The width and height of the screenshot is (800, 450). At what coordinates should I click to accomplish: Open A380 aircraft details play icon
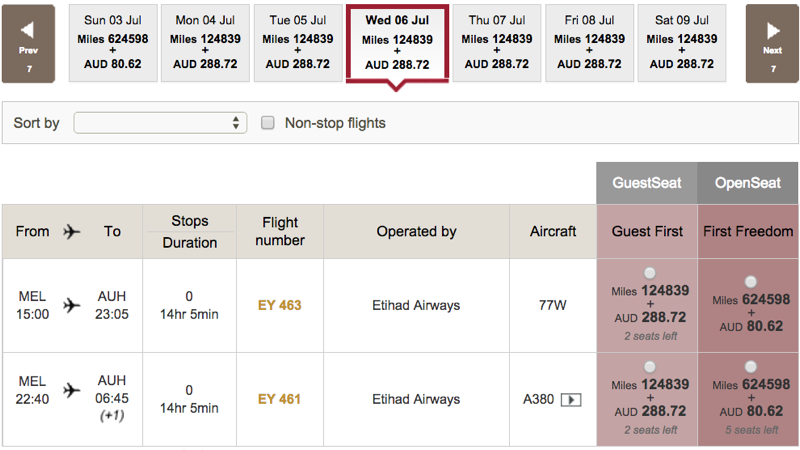pos(571,399)
